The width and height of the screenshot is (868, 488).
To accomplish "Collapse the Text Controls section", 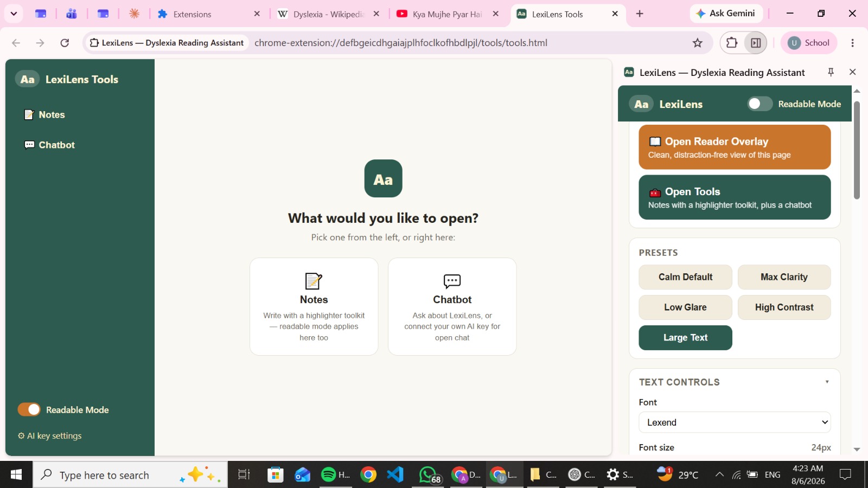I will (827, 382).
